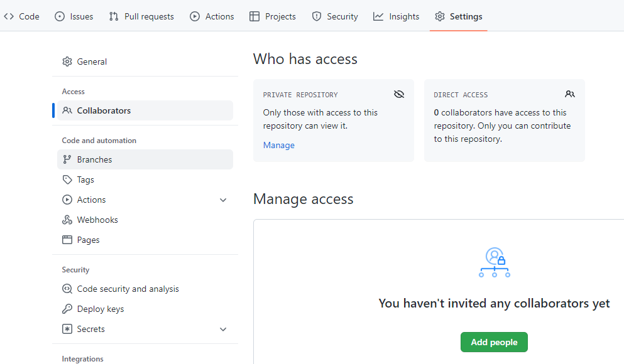Open Tags settings
This screenshot has width=624, height=364.
point(145,179)
